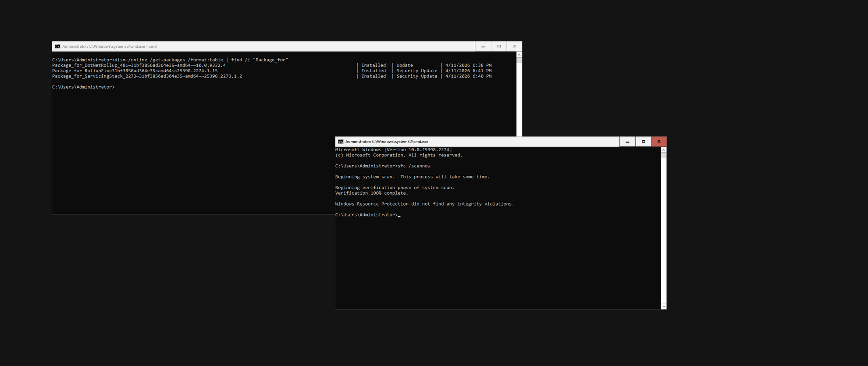This screenshot has height=366, width=868.
Task: Click "Update" type in the DotNetRollup row
Action: tap(405, 65)
